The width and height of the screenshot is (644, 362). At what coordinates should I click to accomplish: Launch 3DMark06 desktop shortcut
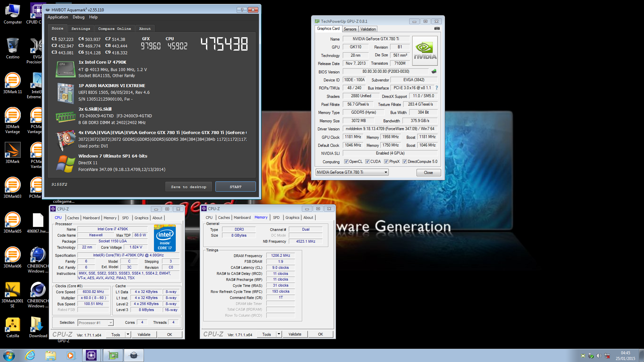tap(13, 257)
